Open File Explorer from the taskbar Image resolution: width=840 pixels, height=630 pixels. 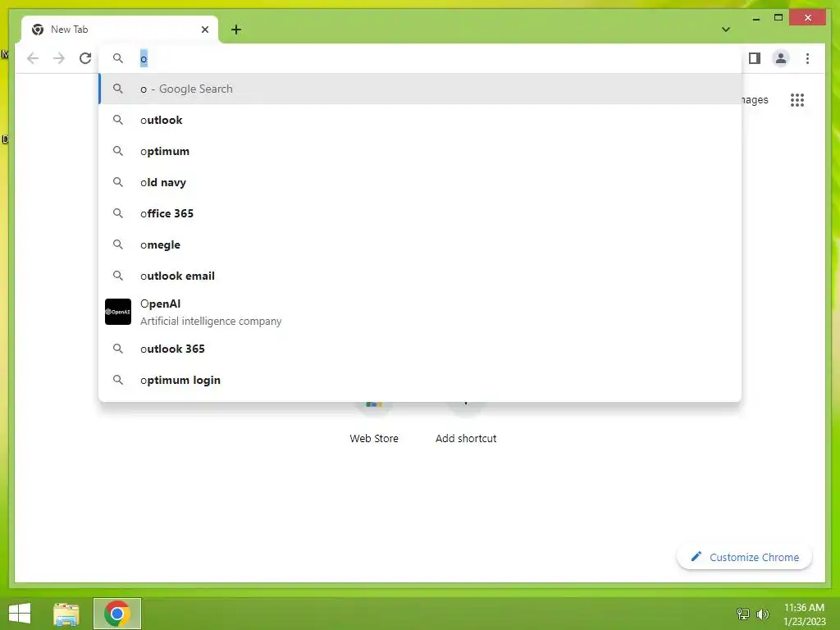[x=66, y=614]
